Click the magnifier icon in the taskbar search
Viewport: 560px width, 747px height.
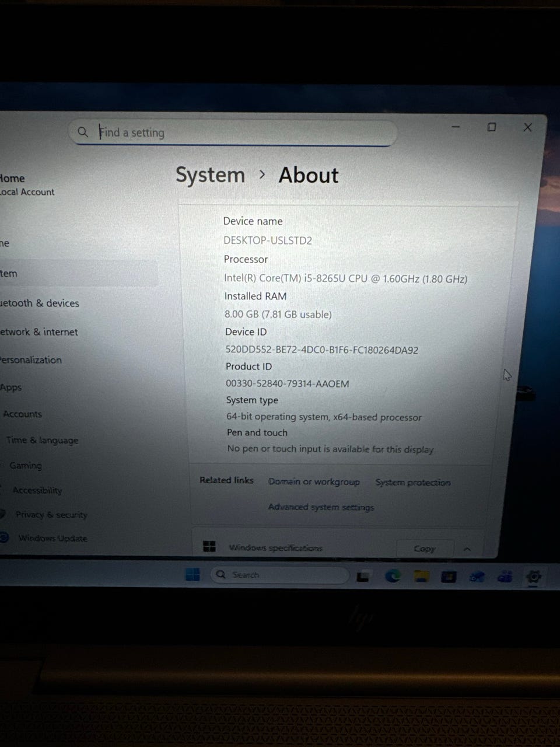click(x=220, y=575)
